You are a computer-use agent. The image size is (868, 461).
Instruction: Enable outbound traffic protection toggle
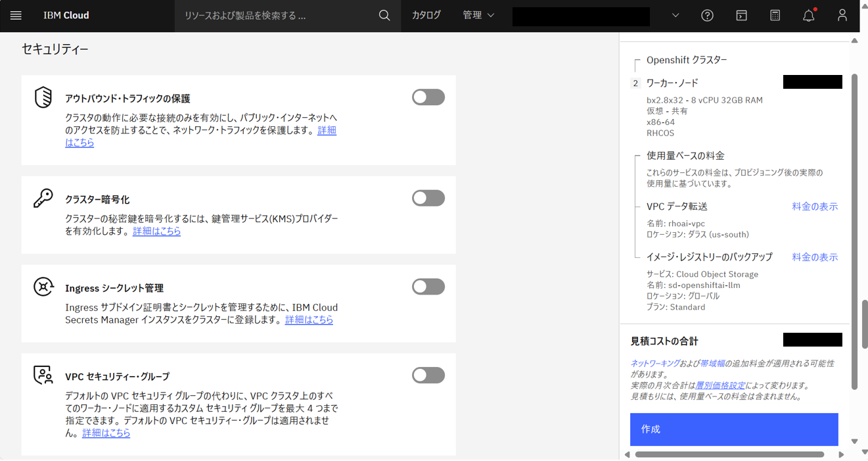tap(428, 97)
